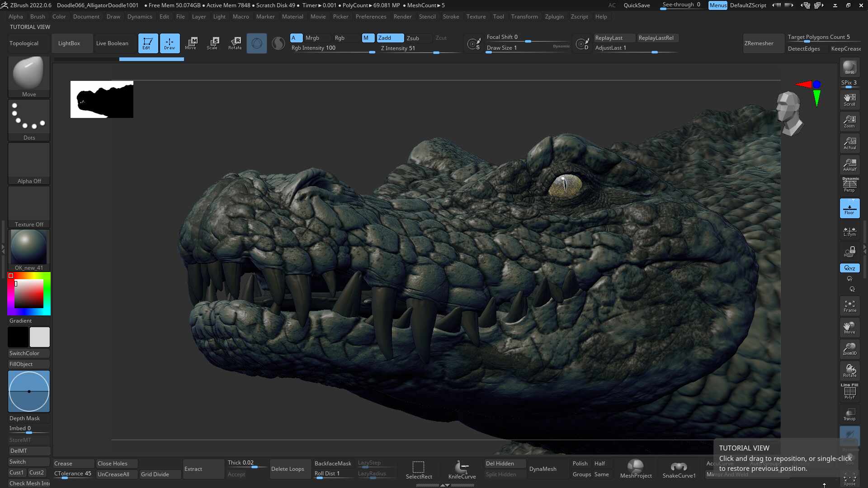
Task: Click the Scroll canvas icon
Action: point(849,100)
